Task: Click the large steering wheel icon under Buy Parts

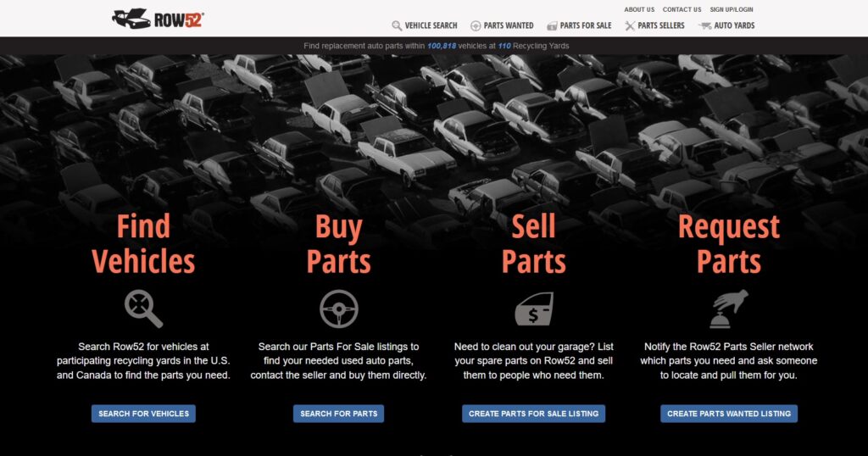Action: click(x=339, y=309)
